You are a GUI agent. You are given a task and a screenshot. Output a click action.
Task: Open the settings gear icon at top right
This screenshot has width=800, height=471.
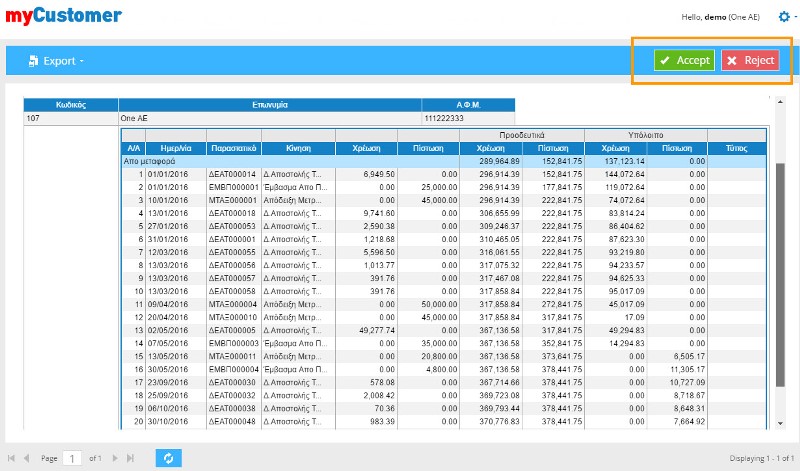[783, 17]
